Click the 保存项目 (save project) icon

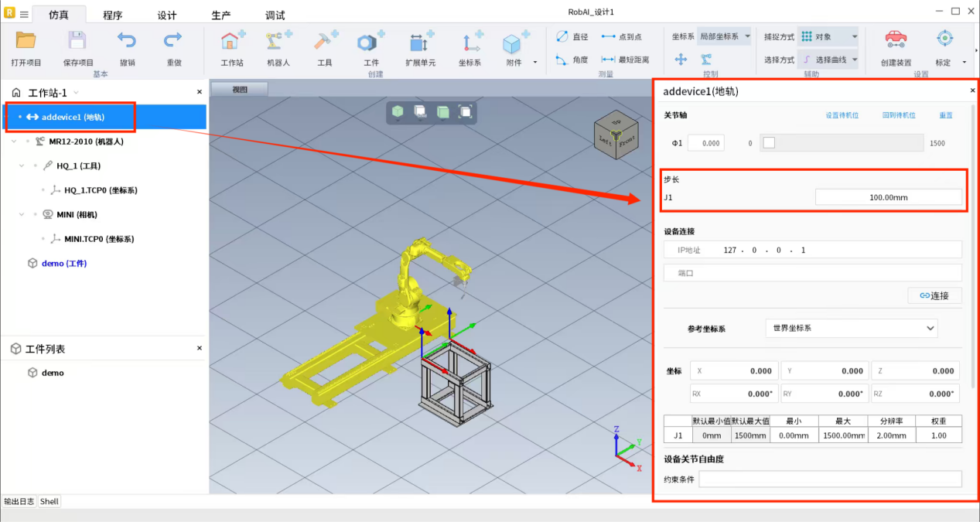click(77, 42)
